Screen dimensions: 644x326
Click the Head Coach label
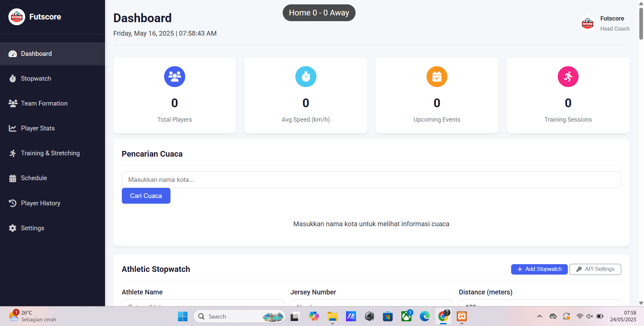[615, 29]
